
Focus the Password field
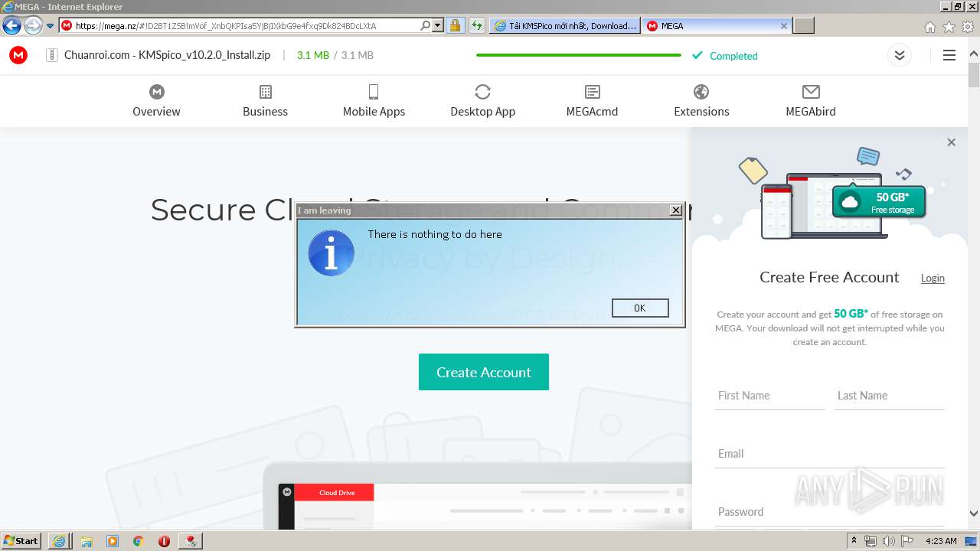pyautogui.click(x=830, y=512)
